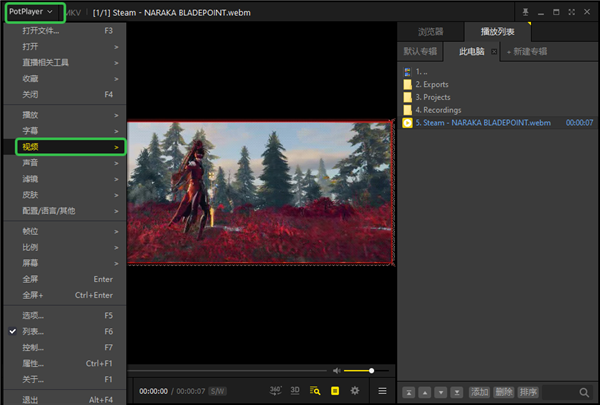Screen dimensions: 600x405
Task: Click the playlist search magnifier icon
Action: 584,392
